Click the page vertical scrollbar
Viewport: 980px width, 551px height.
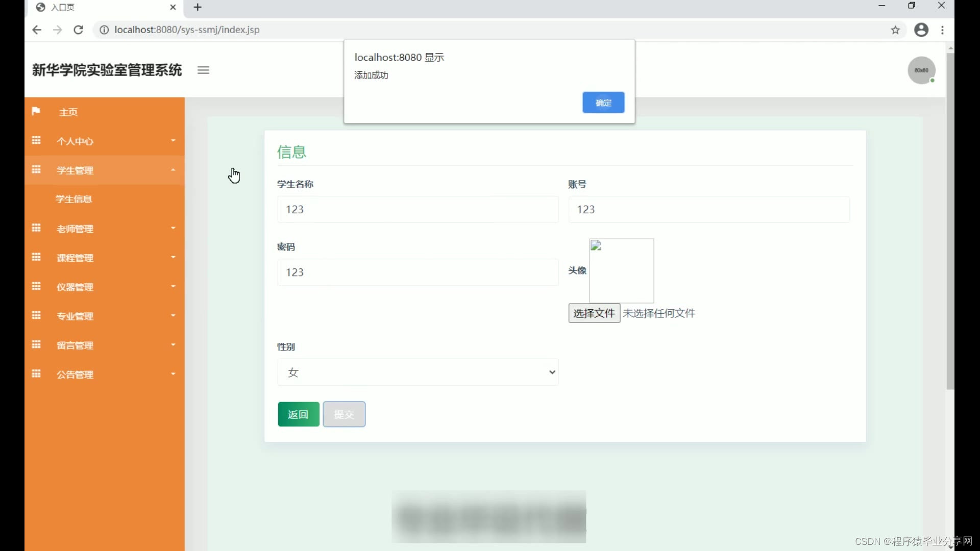[950, 219]
